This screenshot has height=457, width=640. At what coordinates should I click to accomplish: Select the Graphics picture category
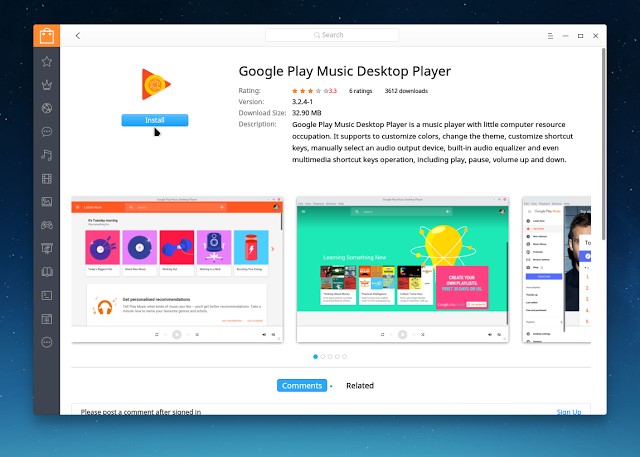[46, 201]
